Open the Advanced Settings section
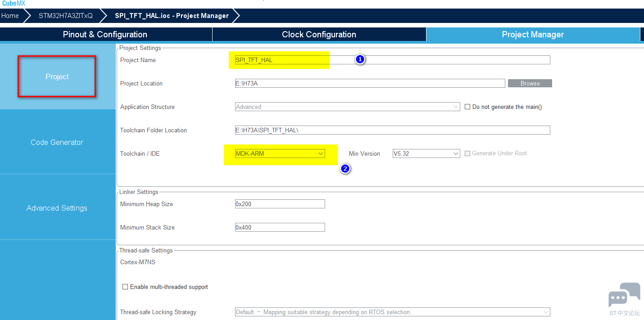644x320 pixels. coord(57,208)
